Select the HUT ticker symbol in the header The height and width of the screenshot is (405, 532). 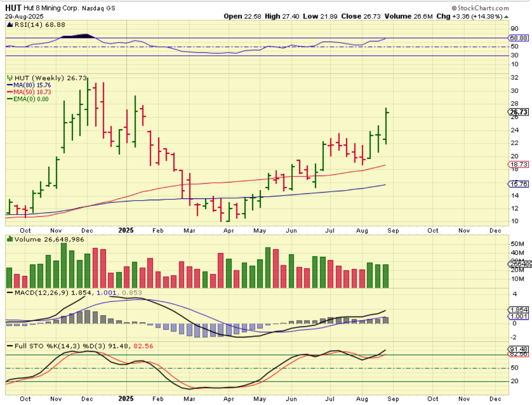tap(13, 8)
